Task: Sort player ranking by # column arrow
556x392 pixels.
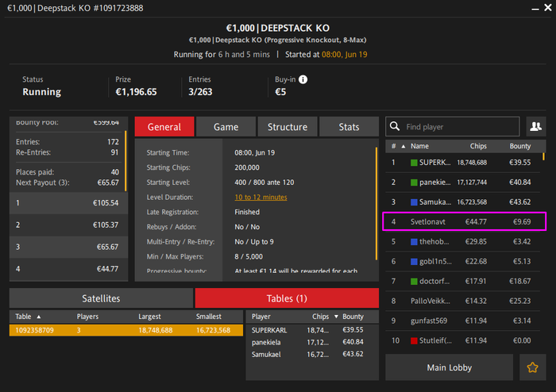Action: (x=403, y=146)
